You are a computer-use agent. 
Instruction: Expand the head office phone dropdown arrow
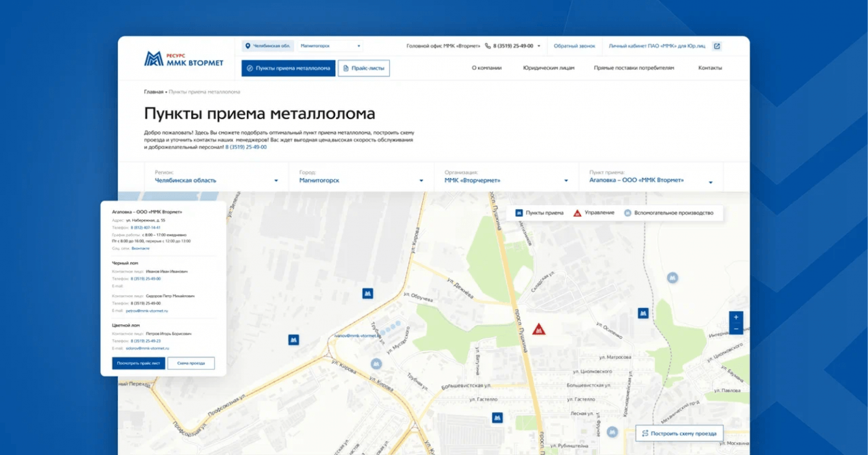pos(539,46)
